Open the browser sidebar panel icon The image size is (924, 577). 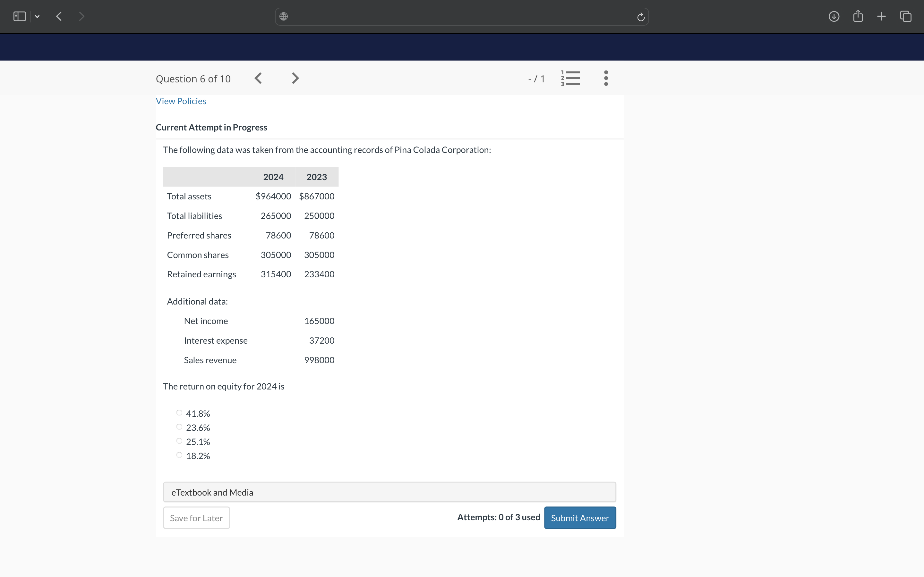[x=20, y=16]
